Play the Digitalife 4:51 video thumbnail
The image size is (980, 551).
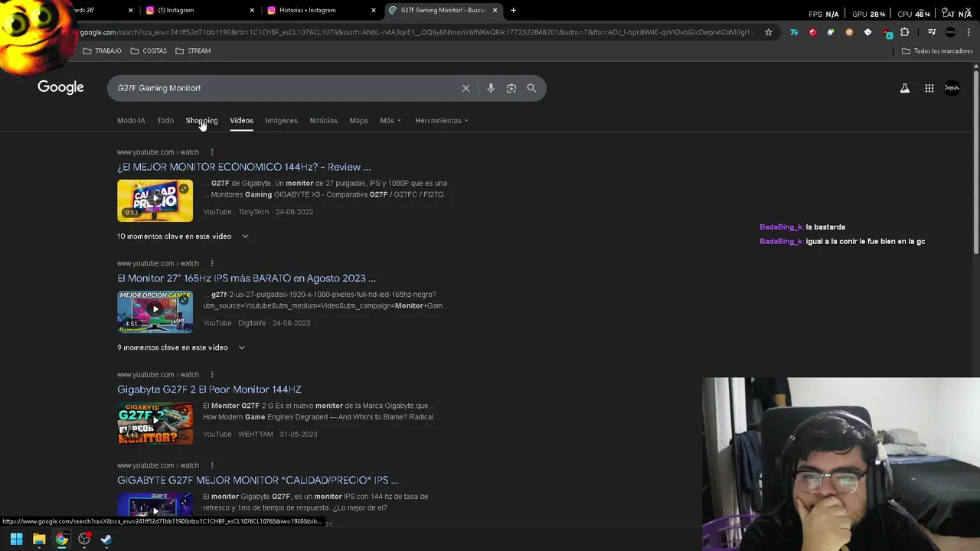point(155,311)
